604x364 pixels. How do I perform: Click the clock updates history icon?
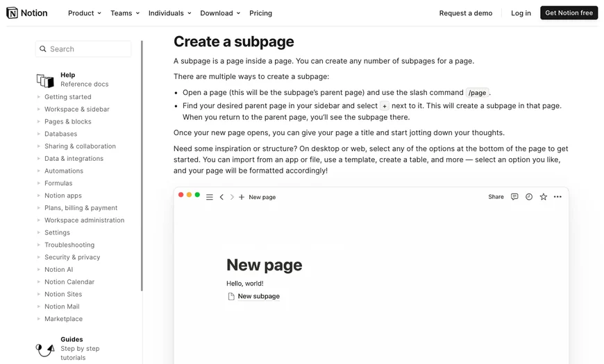pos(529,197)
